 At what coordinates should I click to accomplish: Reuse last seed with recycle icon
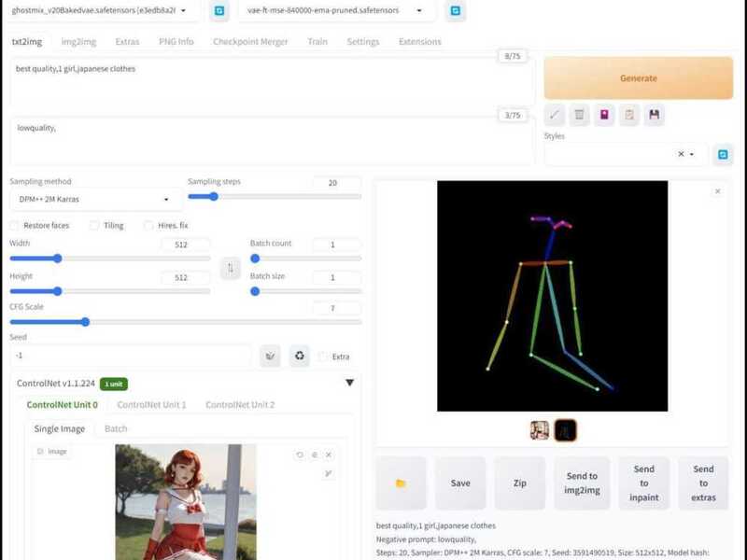click(299, 356)
